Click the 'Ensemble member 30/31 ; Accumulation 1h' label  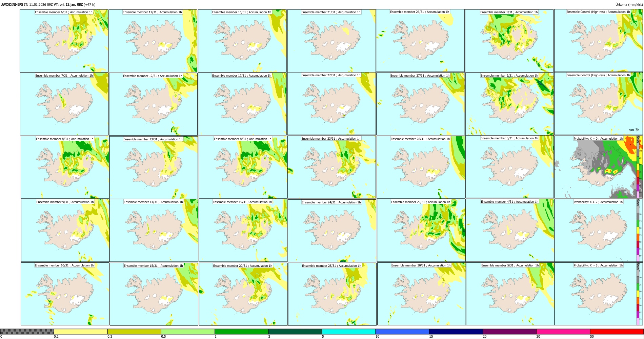pyautogui.click(x=421, y=265)
